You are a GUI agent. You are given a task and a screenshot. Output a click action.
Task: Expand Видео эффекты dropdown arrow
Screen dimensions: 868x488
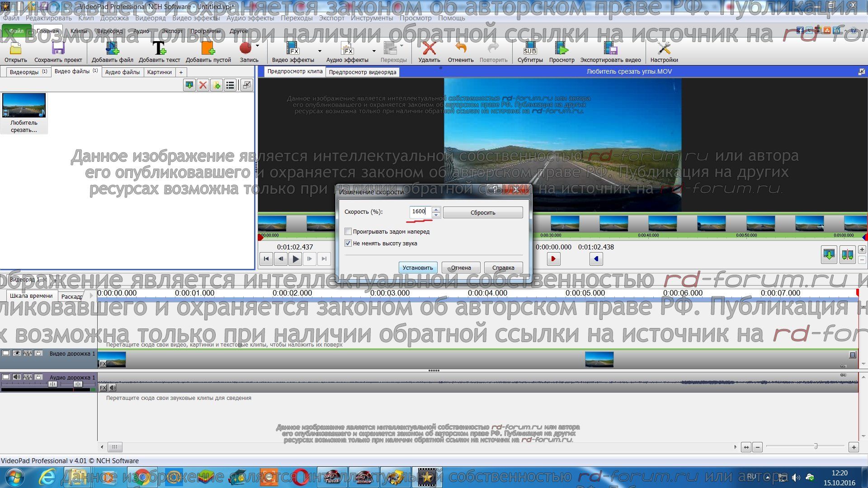(x=320, y=51)
